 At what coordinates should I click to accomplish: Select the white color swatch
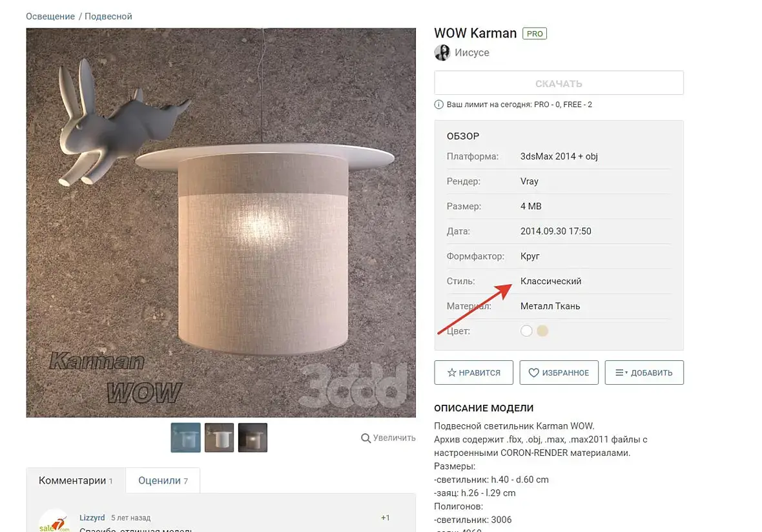click(x=526, y=331)
